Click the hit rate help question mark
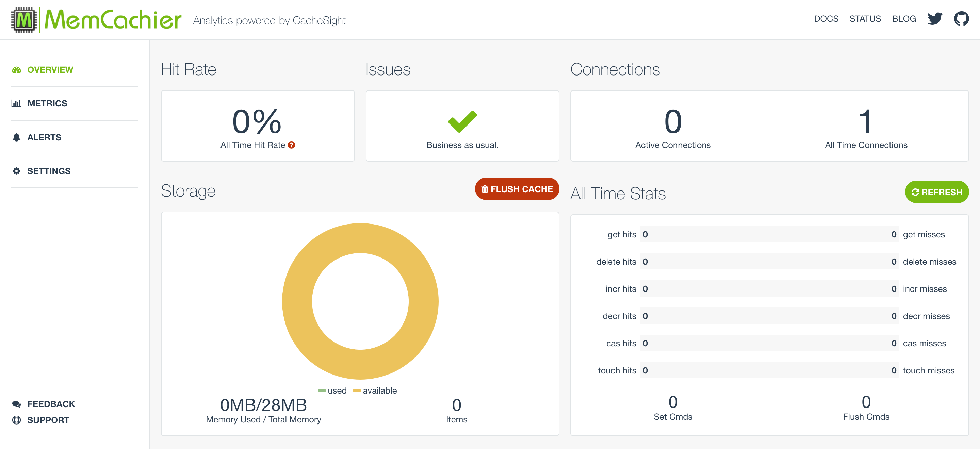980x449 pixels. (x=291, y=145)
